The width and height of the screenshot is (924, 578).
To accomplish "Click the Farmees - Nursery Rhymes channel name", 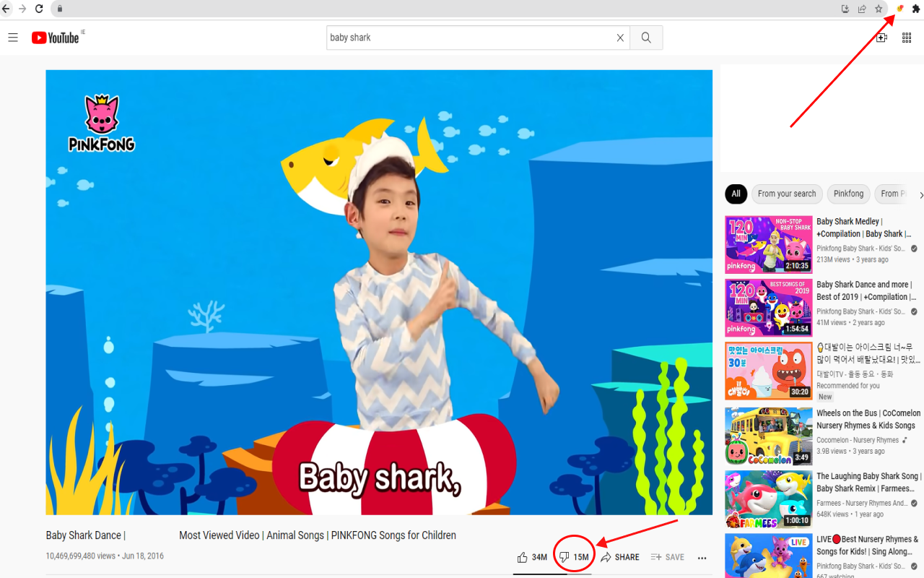I will pyautogui.click(x=862, y=503).
